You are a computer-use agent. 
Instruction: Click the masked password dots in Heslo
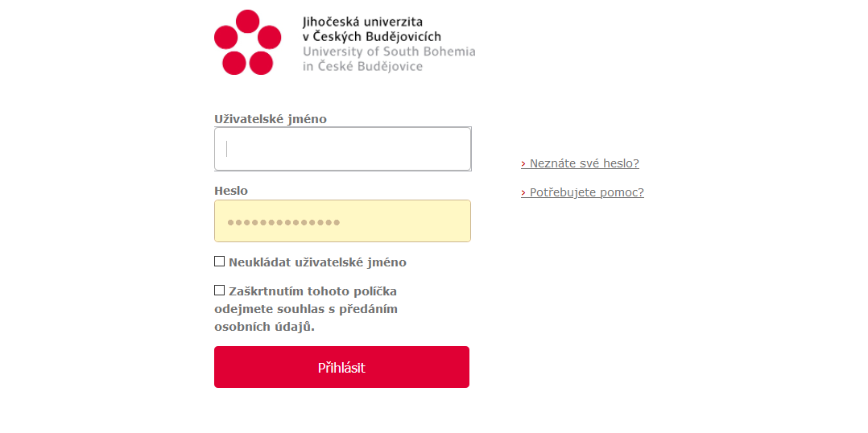283,223
